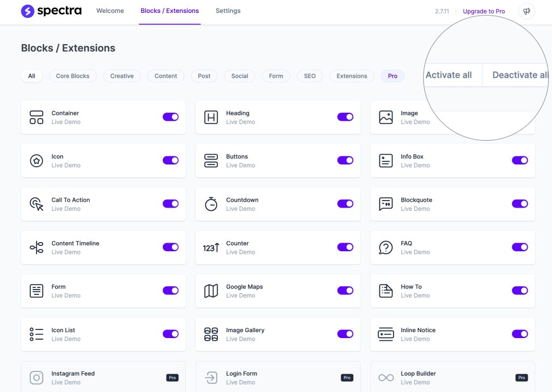This screenshot has height=392, width=552.
Task: Click the Countdown stopwatch icon
Action: click(x=211, y=204)
